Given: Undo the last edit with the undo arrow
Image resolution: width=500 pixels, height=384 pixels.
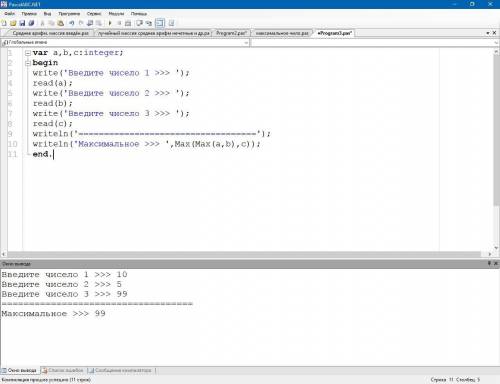Looking at the screenshot, I should 71,23.
